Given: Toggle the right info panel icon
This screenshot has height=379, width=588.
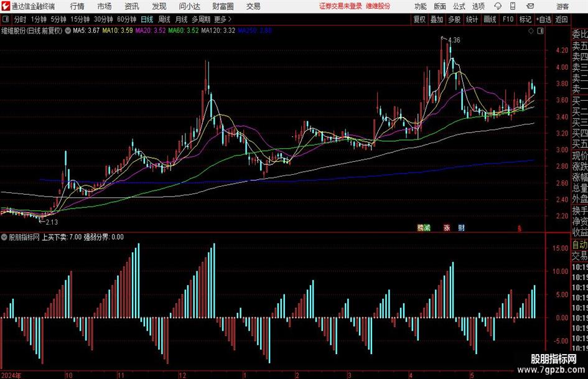Looking at the screenshot, I should click(x=540, y=31).
